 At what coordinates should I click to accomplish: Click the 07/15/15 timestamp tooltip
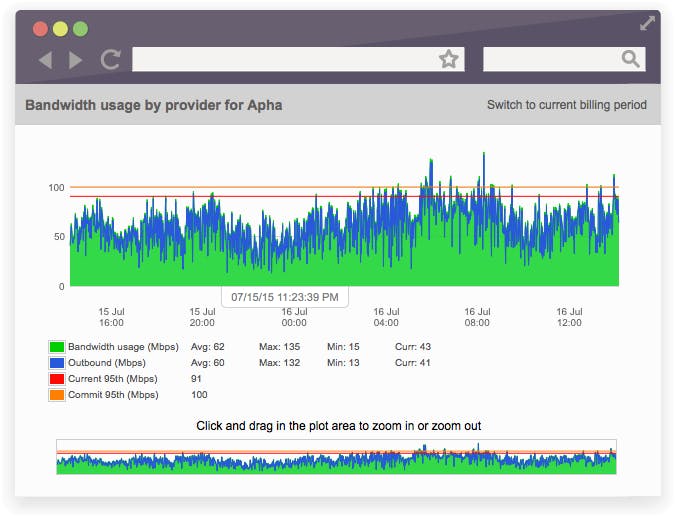click(284, 297)
